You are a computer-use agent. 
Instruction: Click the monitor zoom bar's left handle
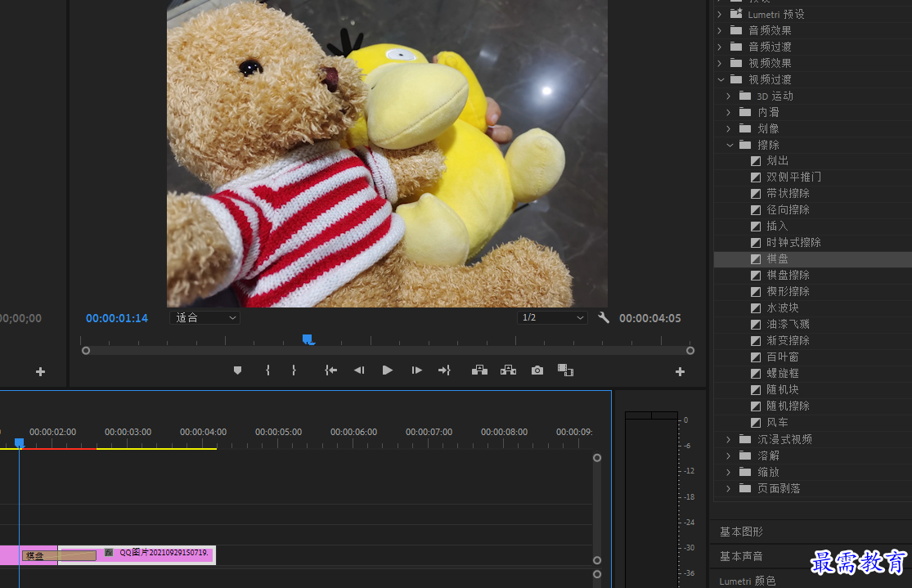click(x=86, y=351)
